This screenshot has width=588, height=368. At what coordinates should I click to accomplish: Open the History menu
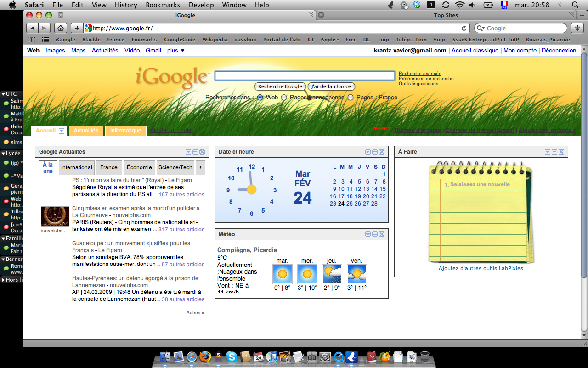[x=126, y=5]
